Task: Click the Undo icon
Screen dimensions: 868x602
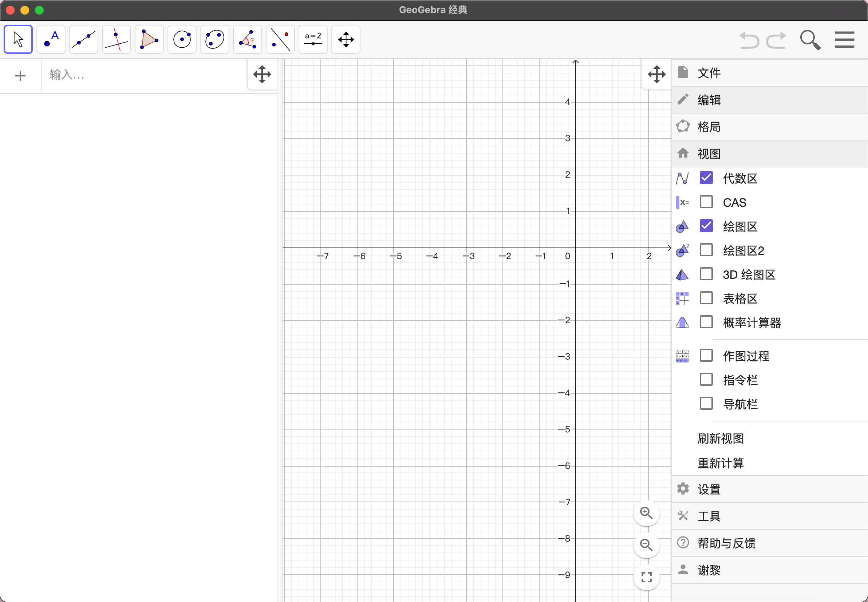Action: pyautogui.click(x=749, y=39)
